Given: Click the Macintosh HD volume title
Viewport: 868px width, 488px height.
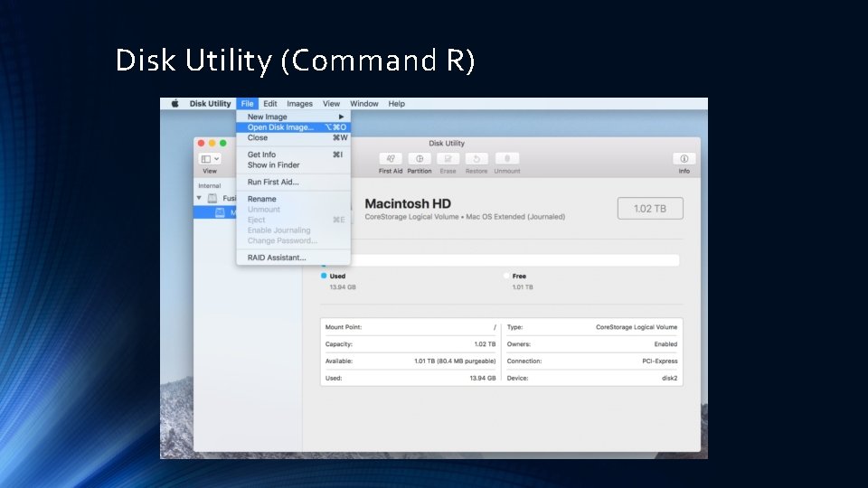Looking at the screenshot, I should (x=408, y=203).
